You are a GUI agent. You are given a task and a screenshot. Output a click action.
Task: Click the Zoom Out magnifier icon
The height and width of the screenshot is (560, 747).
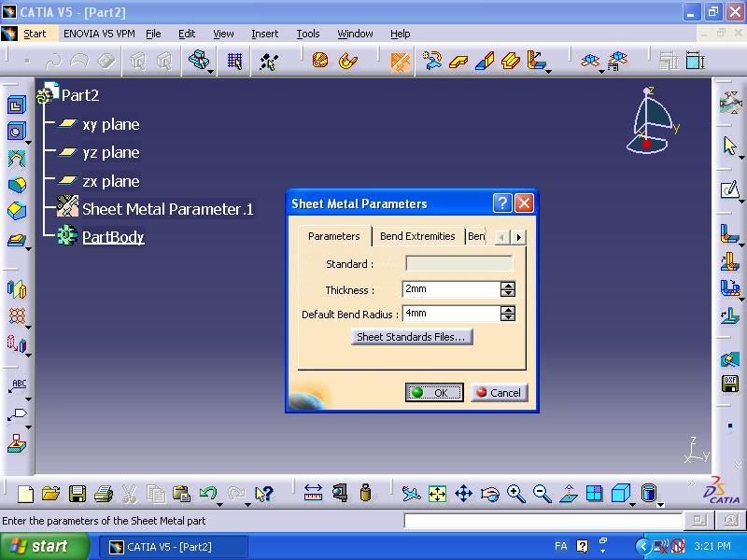pyautogui.click(x=542, y=494)
